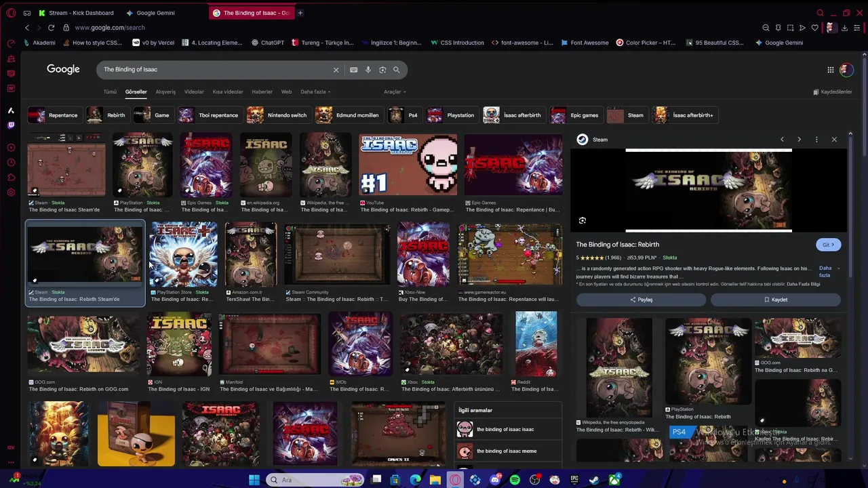Expand the 'Daha fazla' search menu

pyautogui.click(x=316, y=92)
